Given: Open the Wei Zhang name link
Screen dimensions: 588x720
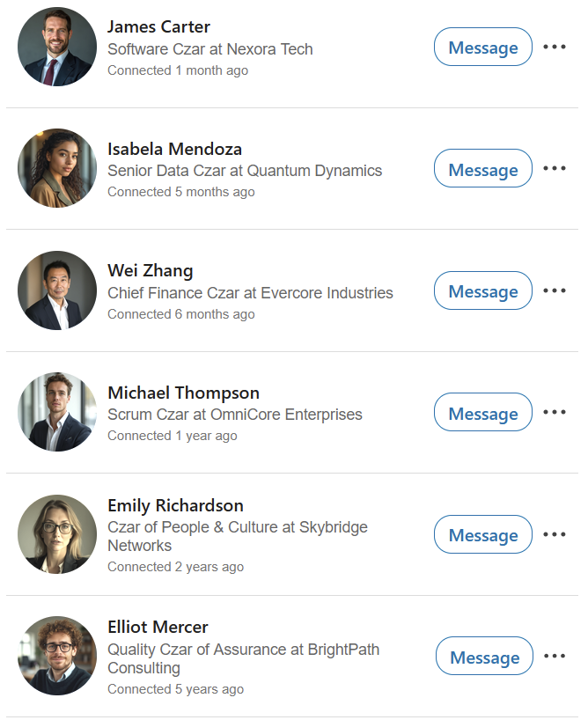Looking at the screenshot, I should [x=150, y=270].
